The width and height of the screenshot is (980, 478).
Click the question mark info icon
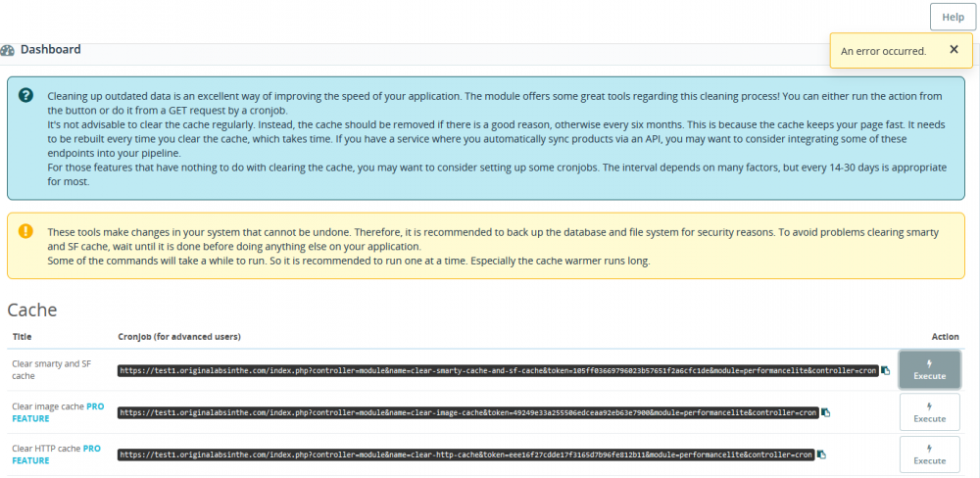[x=25, y=96]
